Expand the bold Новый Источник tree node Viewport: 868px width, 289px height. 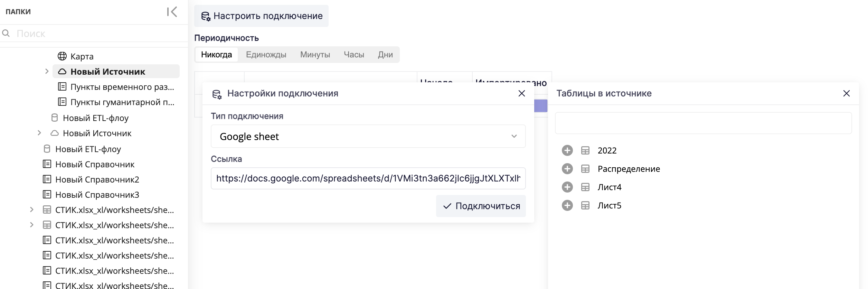[47, 71]
